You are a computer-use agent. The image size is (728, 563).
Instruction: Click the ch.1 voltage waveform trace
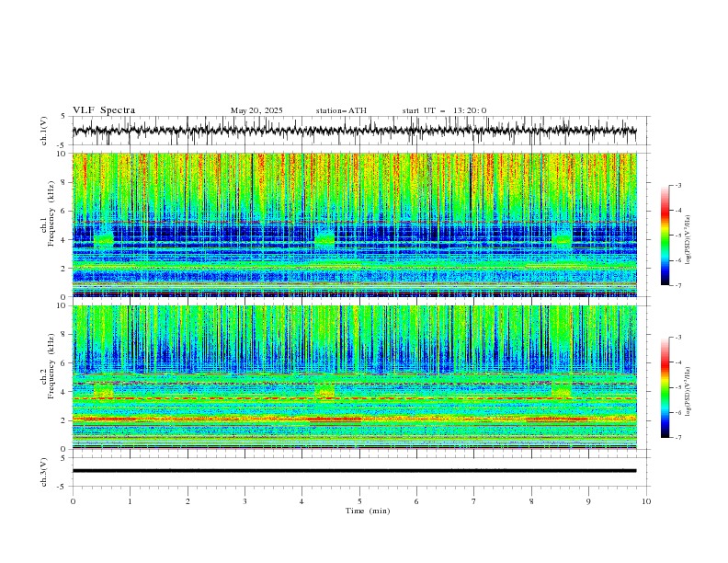tap(354, 131)
